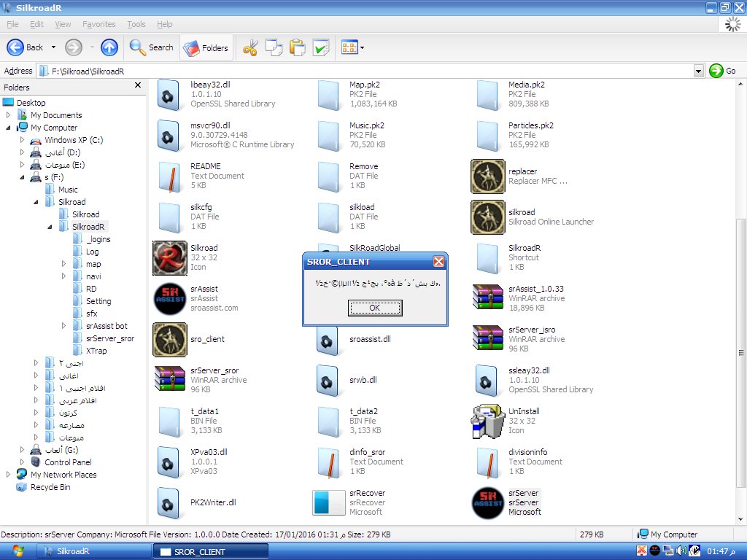Click the Windows Start button

coord(18,551)
